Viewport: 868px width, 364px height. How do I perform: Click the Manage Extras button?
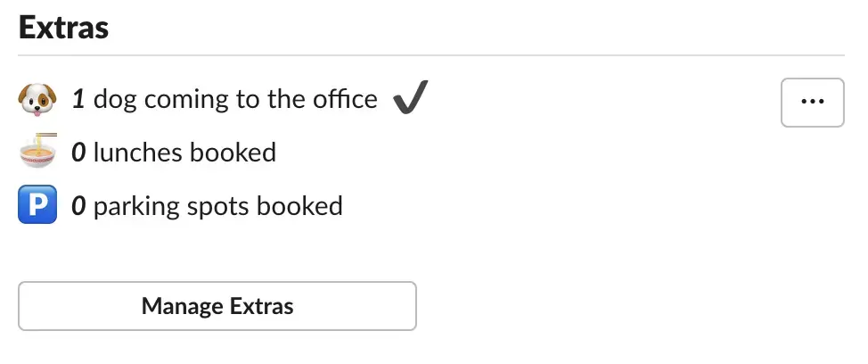coord(217,306)
